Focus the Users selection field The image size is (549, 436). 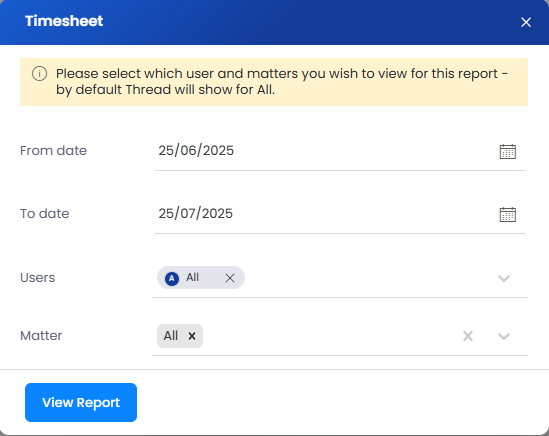point(340,278)
